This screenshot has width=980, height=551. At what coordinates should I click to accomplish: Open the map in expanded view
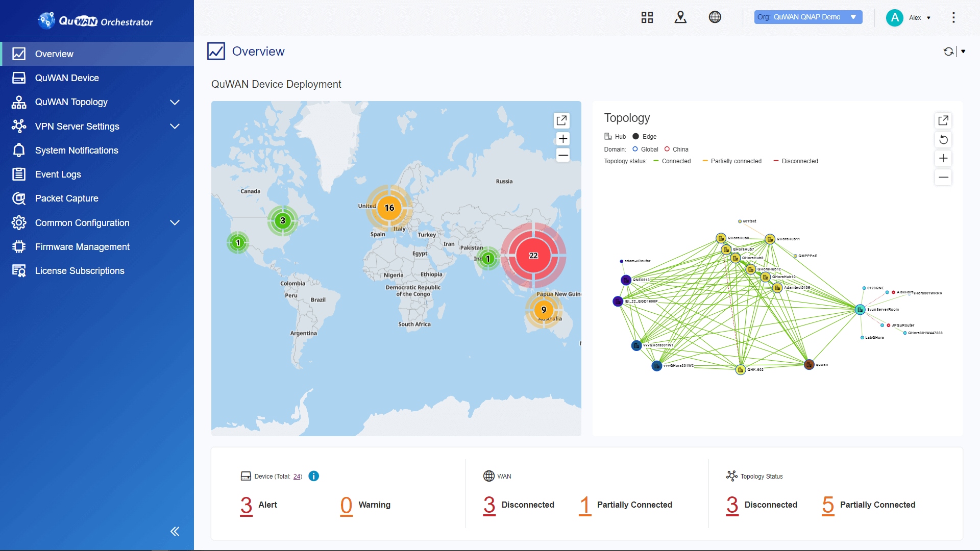click(x=561, y=120)
